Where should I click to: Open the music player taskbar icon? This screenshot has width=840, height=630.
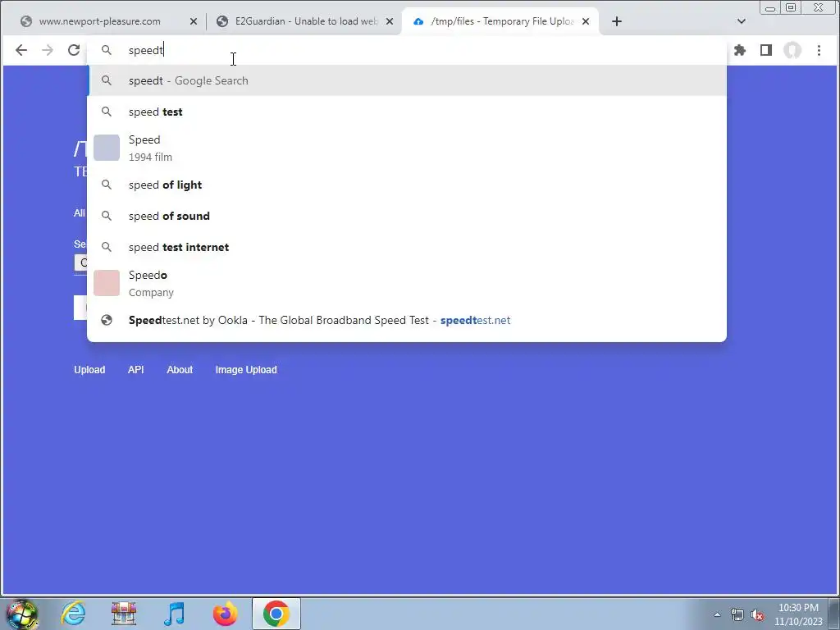click(175, 614)
